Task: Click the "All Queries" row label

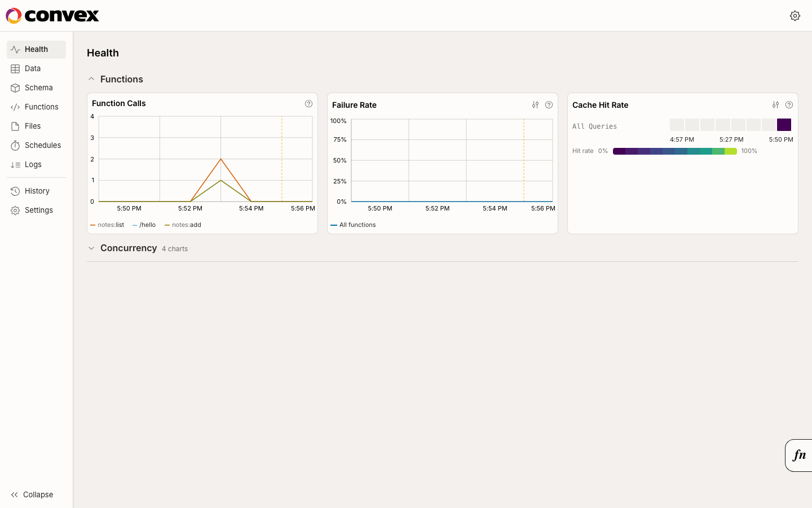Action: [x=594, y=126]
